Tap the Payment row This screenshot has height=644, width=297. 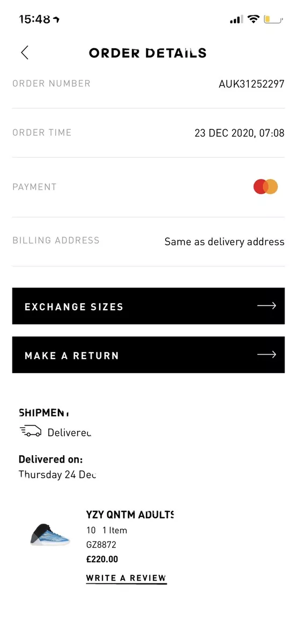coord(148,187)
